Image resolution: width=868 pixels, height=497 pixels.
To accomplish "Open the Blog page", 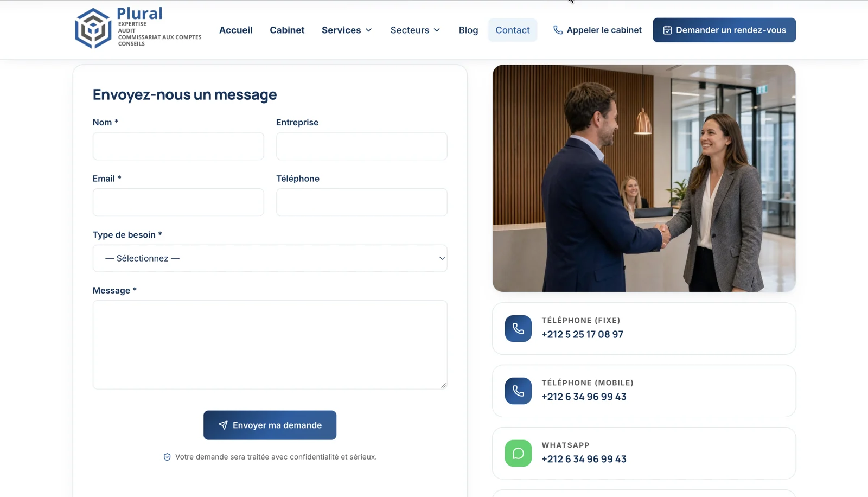I will click(468, 30).
